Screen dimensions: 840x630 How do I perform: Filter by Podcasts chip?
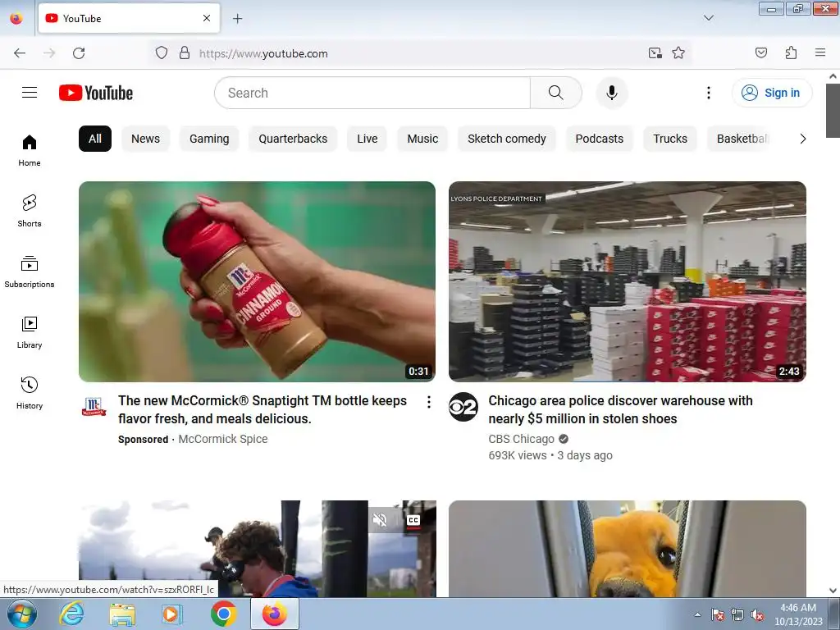pos(600,139)
